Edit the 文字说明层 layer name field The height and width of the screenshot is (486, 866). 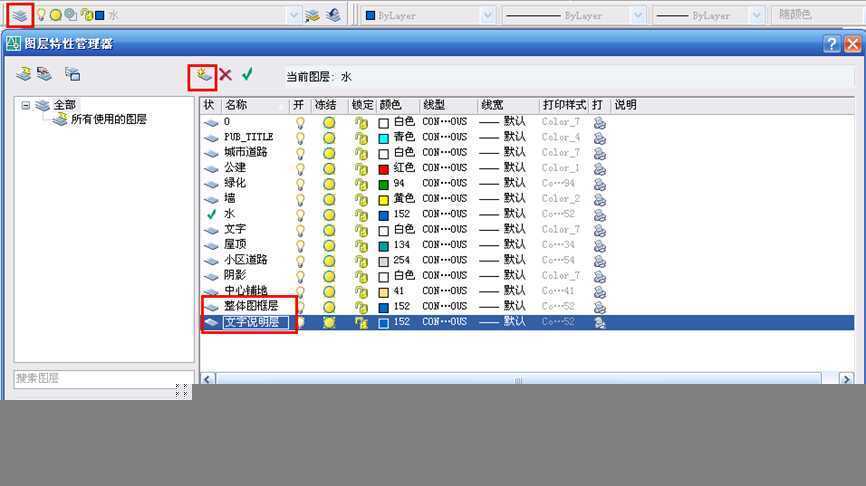[256, 322]
